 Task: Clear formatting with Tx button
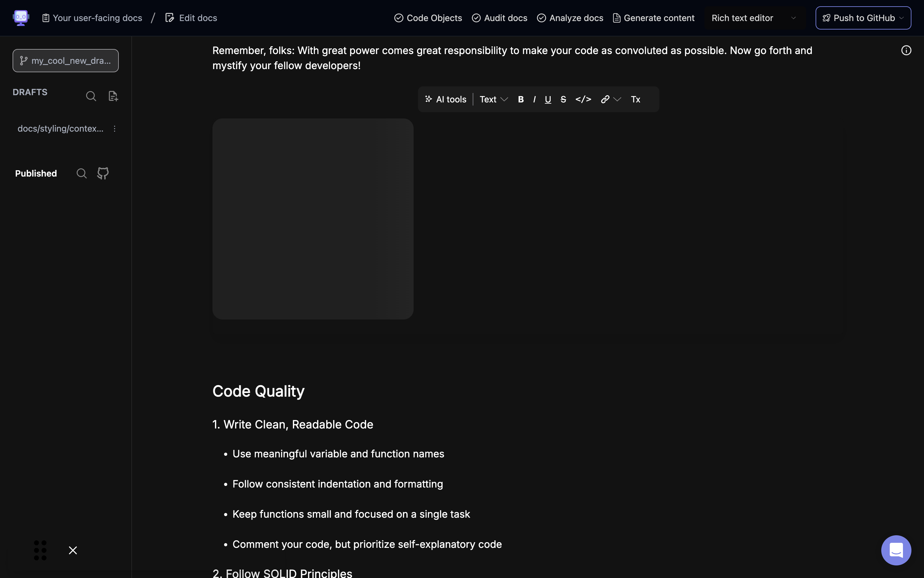[635, 99]
